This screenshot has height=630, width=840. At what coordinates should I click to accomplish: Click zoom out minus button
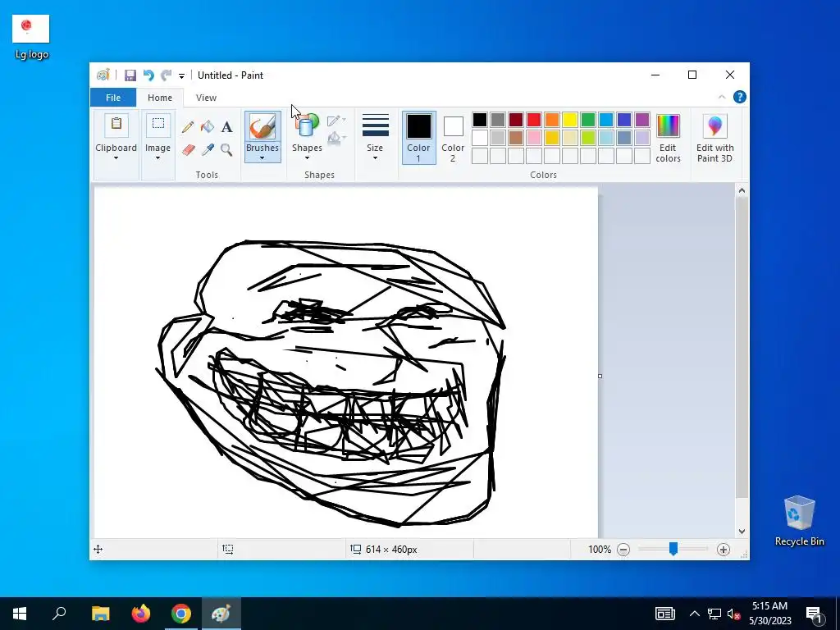[623, 549]
